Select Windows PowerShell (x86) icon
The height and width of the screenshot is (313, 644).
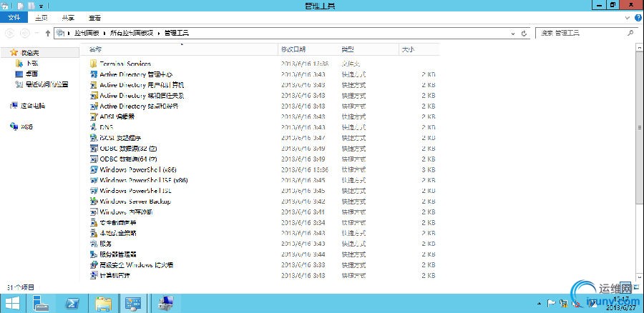(93, 169)
